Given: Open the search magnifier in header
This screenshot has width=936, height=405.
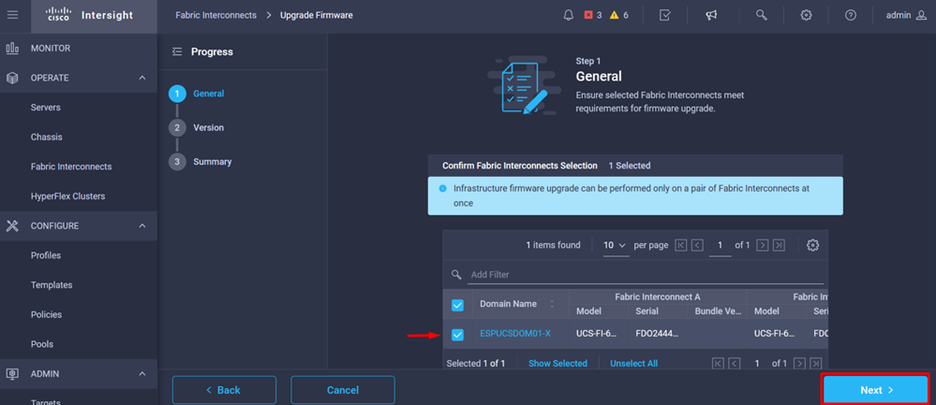Looking at the screenshot, I should 761,15.
